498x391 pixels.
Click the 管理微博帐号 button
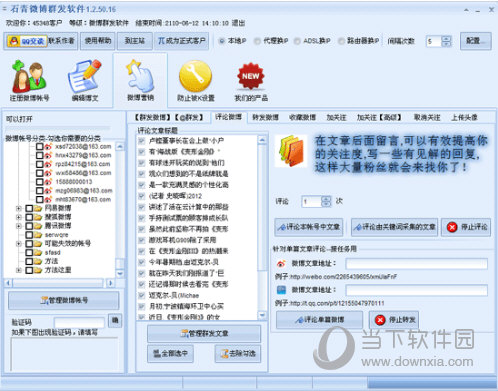64,300
